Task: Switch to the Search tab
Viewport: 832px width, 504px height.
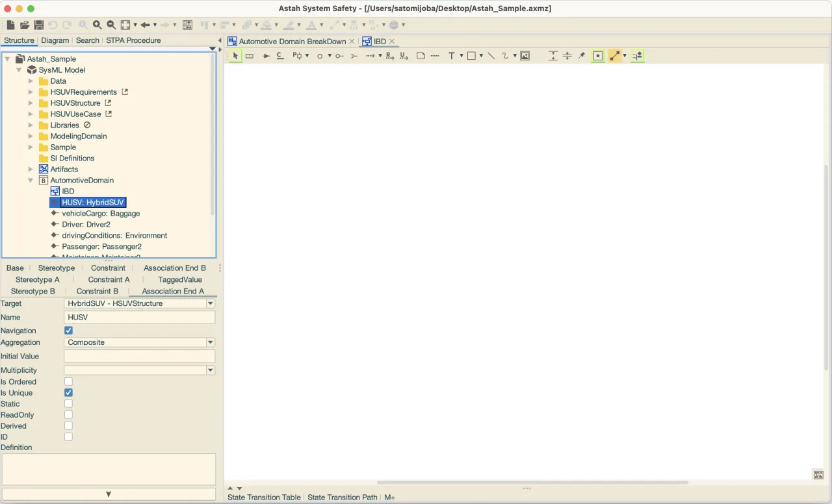Action: tap(87, 40)
